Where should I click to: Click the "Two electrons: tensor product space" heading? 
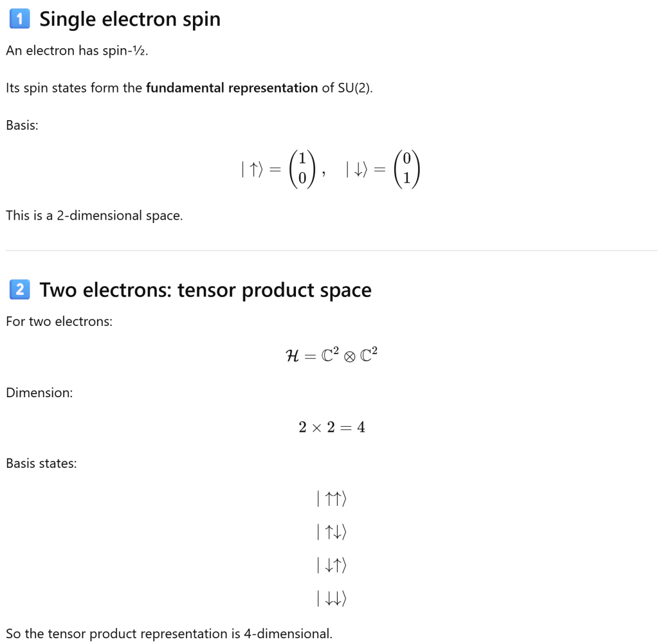click(206, 290)
